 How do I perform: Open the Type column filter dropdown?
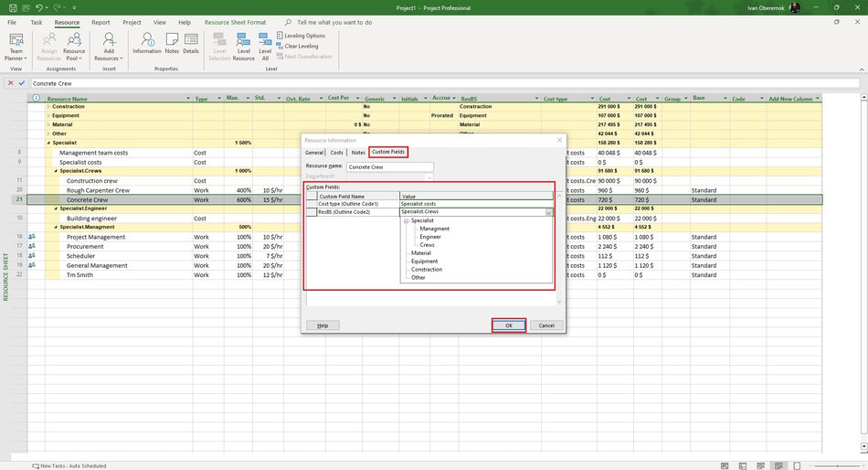(x=219, y=99)
